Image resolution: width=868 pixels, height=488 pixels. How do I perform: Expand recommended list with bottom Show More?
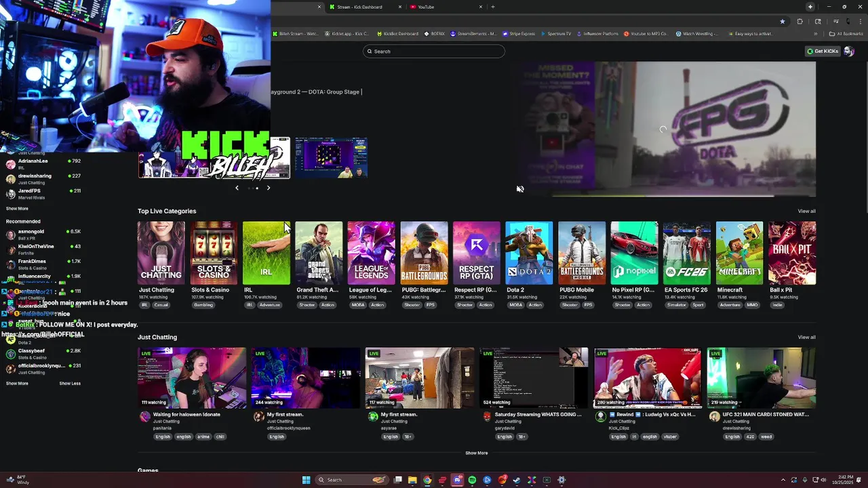pyautogui.click(x=17, y=384)
